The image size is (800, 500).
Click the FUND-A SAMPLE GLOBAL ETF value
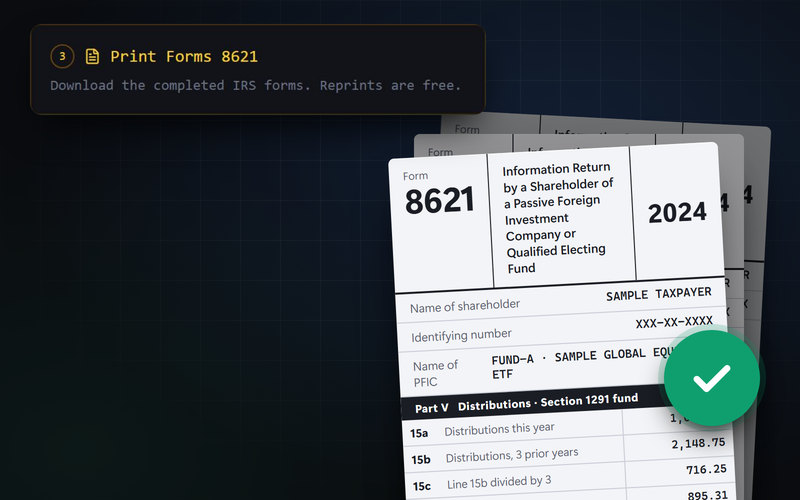tap(582, 364)
